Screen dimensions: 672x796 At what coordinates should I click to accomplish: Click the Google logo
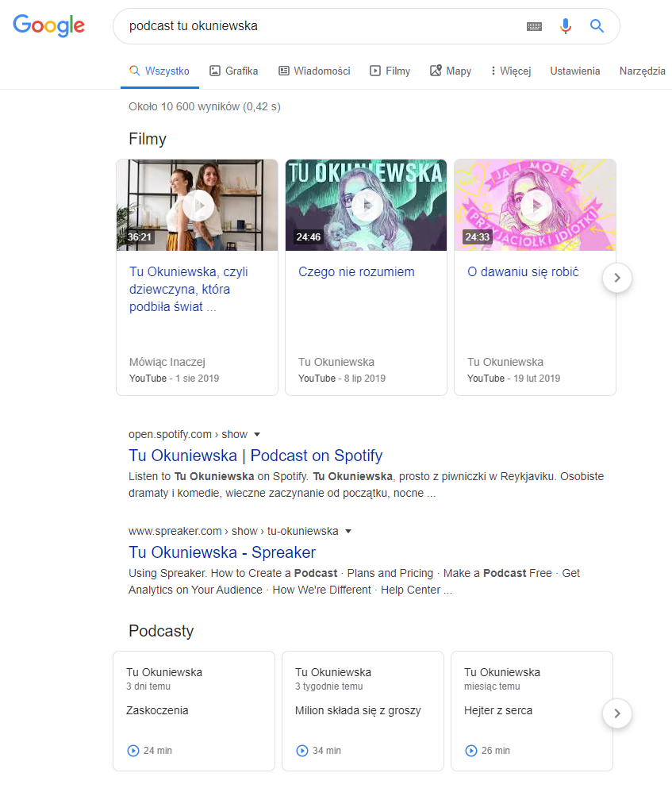tap(48, 25)
